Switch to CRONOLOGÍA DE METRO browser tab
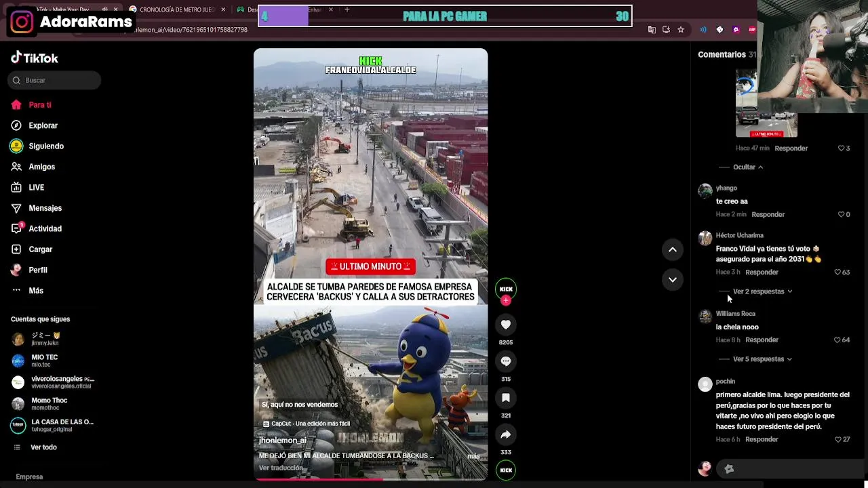The width and height of the screenshot is (868, 488). pos(176,9)
